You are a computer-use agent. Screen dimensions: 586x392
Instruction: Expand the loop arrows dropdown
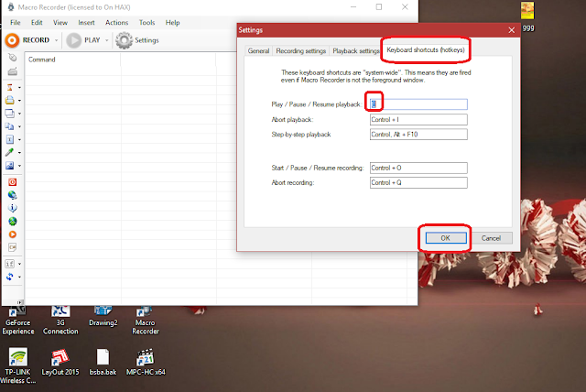19,278
